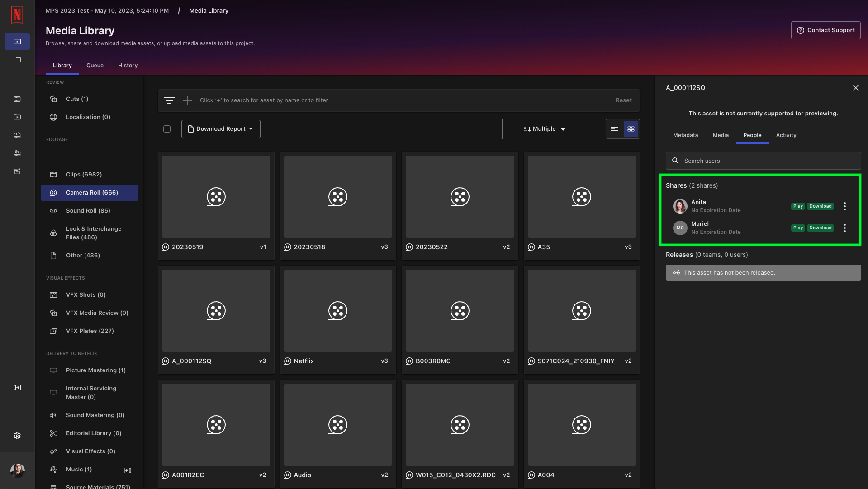This screenshot has width=868, height=489.
Task: Open Visual Effects (0) in sidebar
Action: 90,451
